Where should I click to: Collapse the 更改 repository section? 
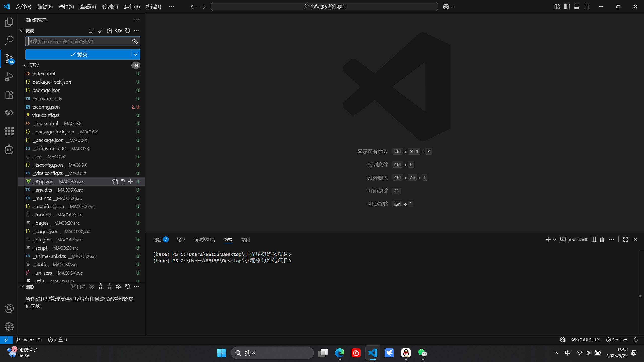click(x=22, y=31)
